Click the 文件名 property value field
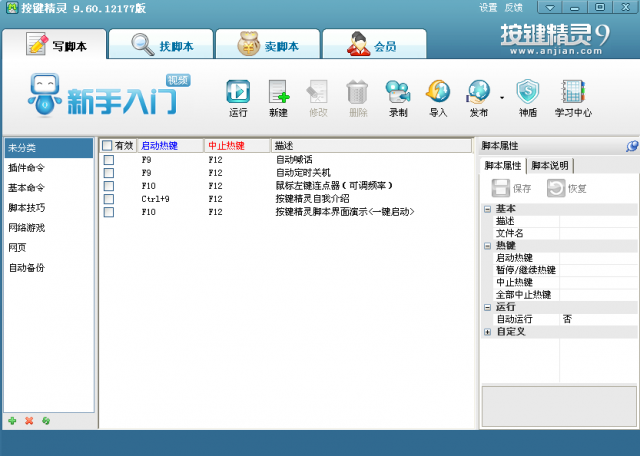 click(x=598, y=234)
